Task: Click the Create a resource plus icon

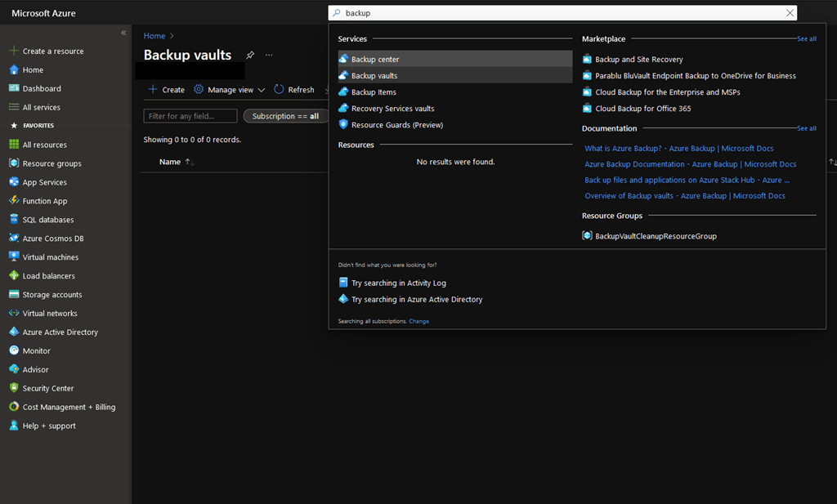Action: 14,51
